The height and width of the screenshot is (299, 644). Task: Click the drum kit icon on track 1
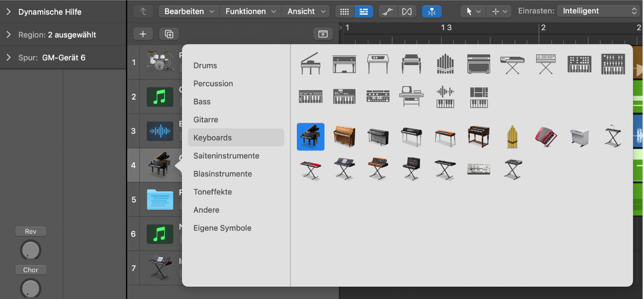160,62
